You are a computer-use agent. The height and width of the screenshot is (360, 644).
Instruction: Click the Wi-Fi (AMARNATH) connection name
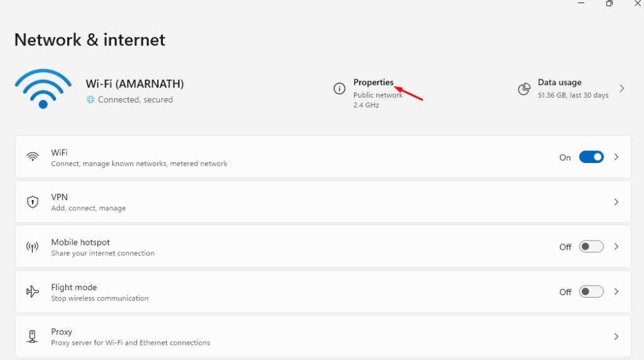tap(135, 84)
